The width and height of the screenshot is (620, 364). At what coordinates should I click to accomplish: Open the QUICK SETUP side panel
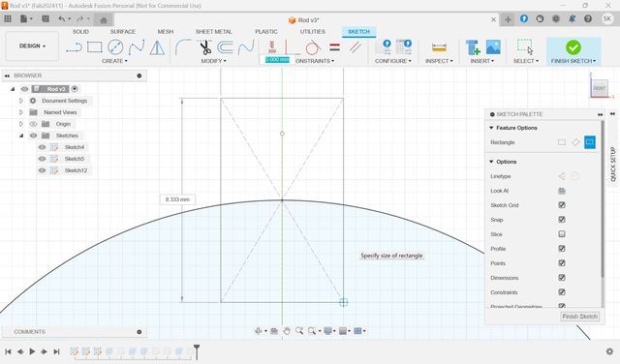point(612,164)
